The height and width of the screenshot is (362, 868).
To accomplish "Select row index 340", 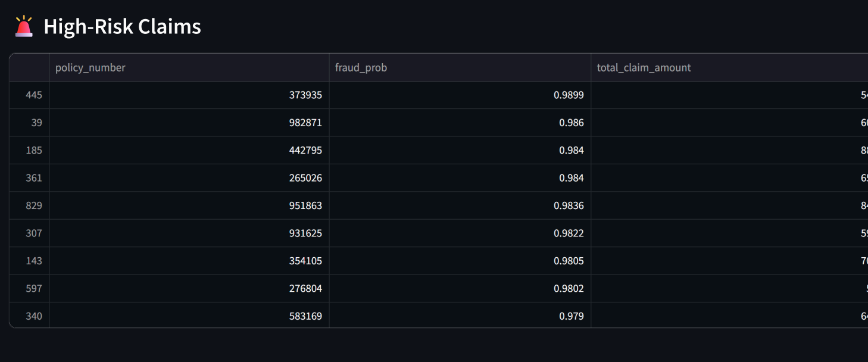I will pos(34,316).
